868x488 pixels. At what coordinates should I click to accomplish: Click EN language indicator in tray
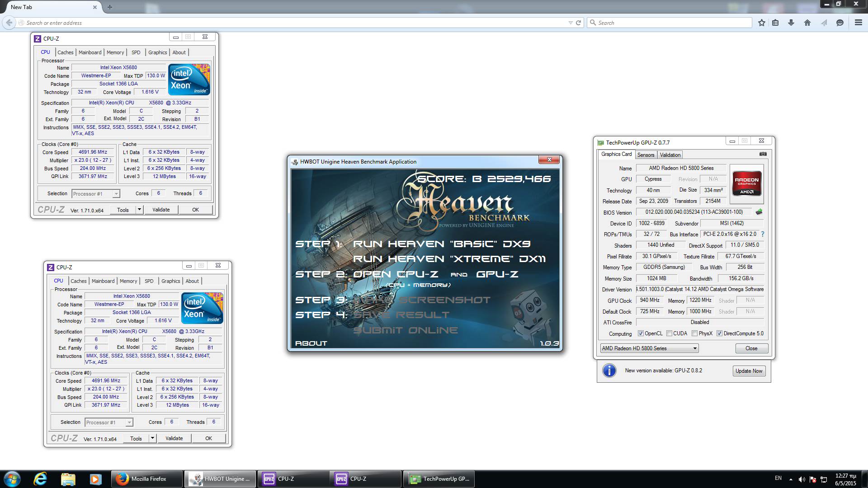click(x=778, y=478)
